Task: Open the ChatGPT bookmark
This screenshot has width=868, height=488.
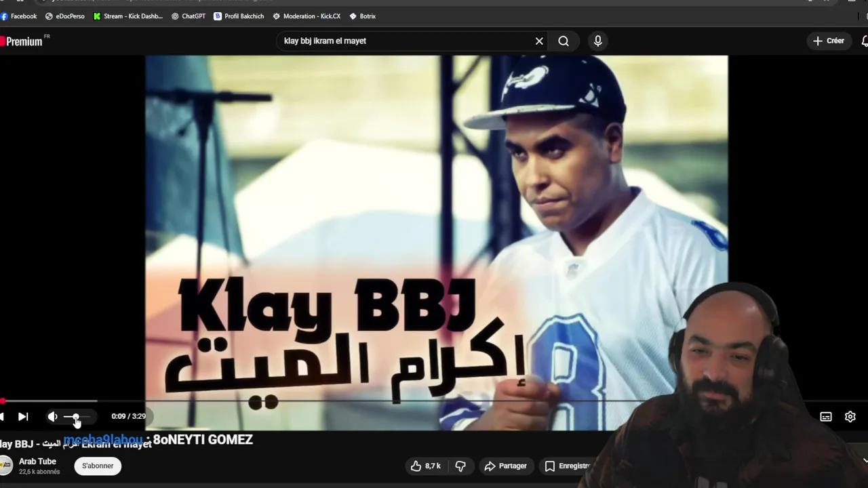Action: 189,16
